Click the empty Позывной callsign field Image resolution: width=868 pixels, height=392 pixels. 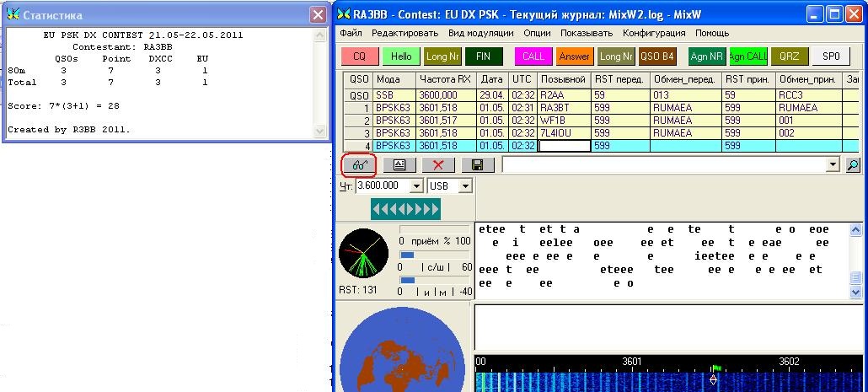click(x=563, y=146)
